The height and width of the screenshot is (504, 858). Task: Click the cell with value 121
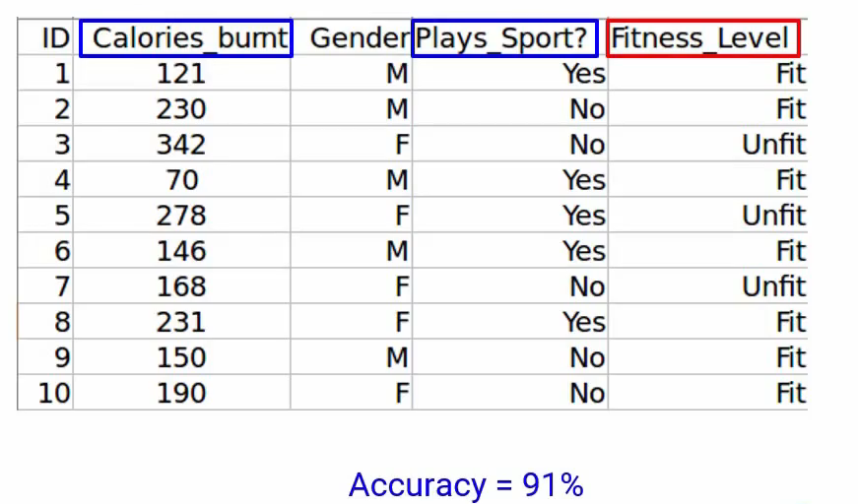pyautogui.click(x=181, y=74)
